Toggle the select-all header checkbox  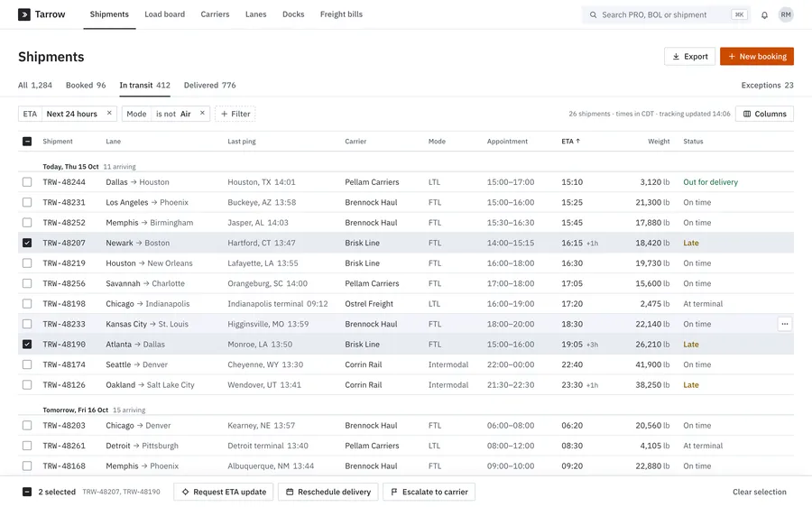(27, 142)
